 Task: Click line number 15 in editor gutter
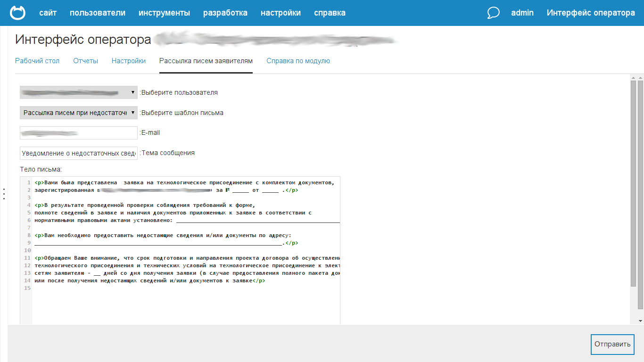coord(27,288)
